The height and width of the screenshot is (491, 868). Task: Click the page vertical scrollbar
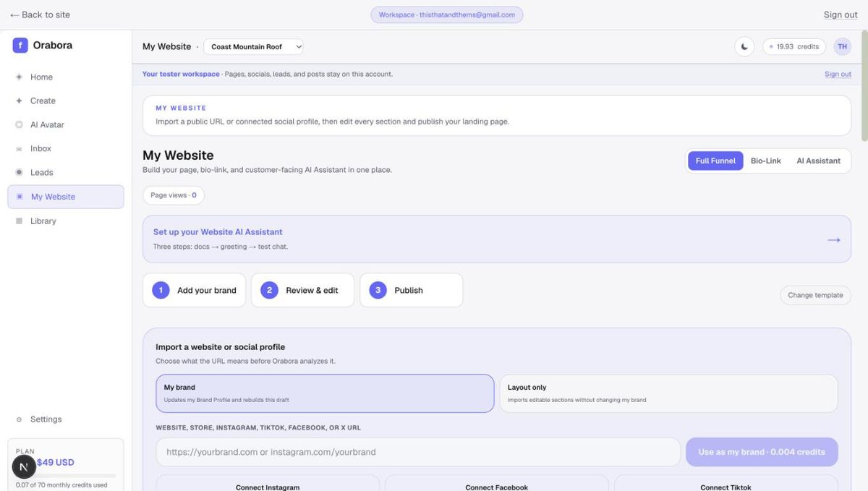coord(864,85)
